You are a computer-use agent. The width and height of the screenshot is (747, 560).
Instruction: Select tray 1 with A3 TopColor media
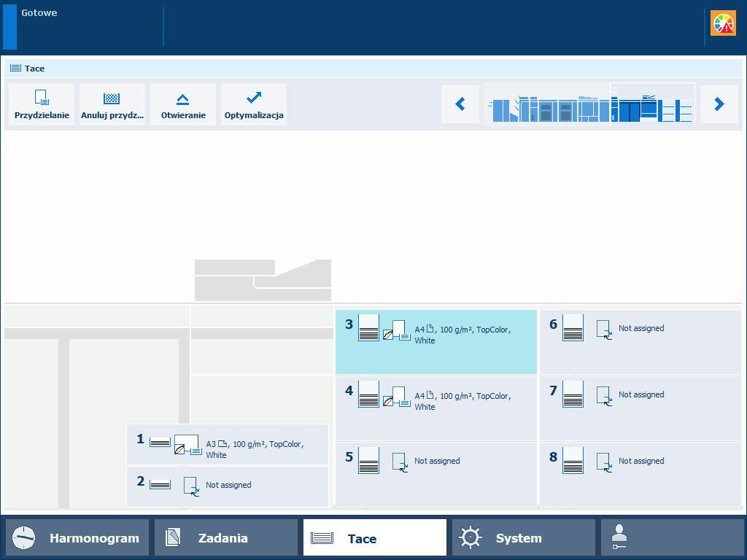pos(228,444)
